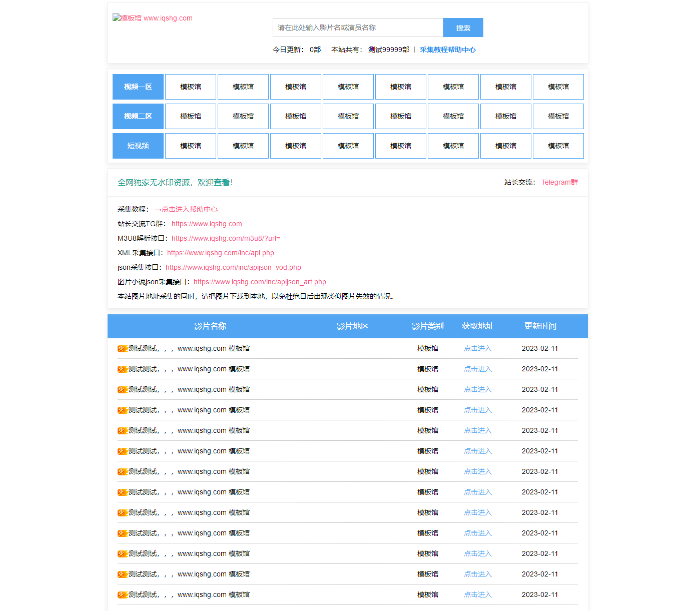Open the XML collection api.php link
This screenshot has width=700, height=611.
(x=220, y=253)
